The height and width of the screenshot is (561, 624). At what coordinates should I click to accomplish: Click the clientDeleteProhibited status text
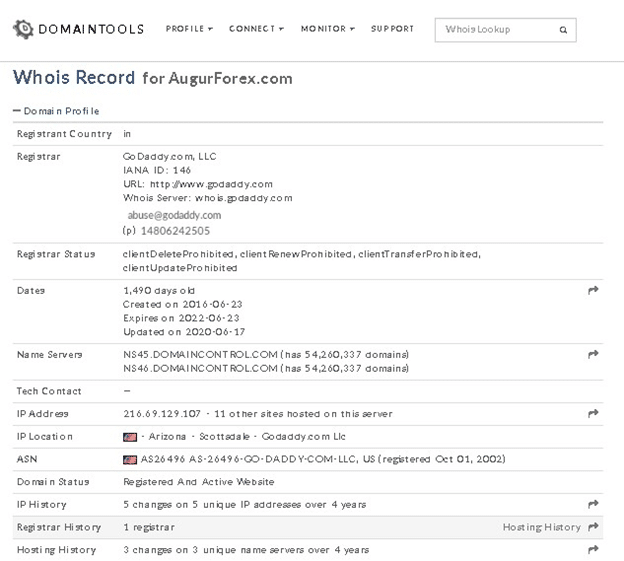pos(178,254)
